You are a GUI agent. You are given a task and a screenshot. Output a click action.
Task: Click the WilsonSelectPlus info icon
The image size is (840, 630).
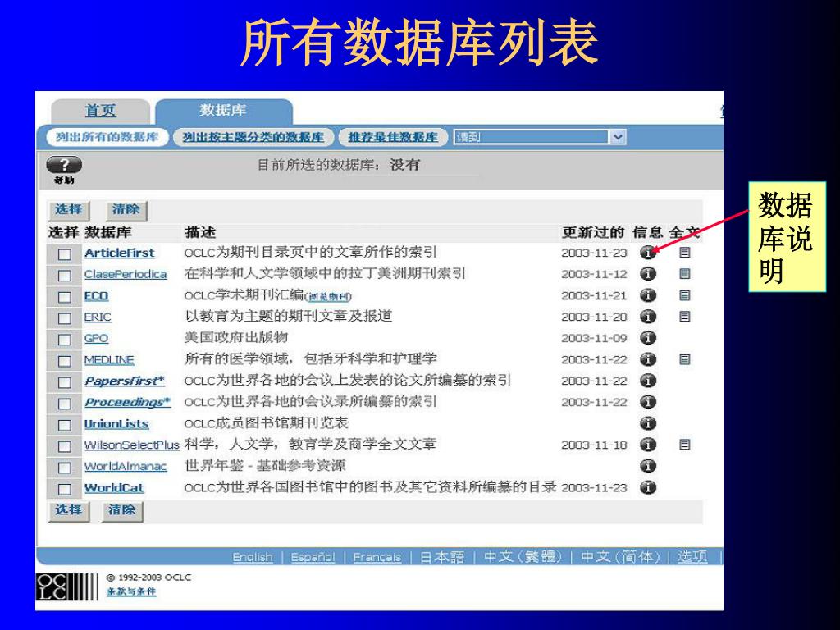pyautogui.click(x=648, y=445)
